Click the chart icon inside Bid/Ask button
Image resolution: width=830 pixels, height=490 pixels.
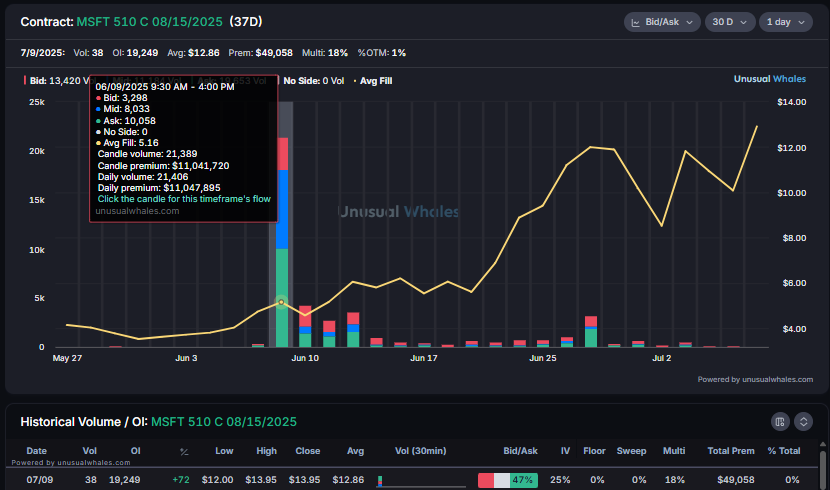coord(636,22)
